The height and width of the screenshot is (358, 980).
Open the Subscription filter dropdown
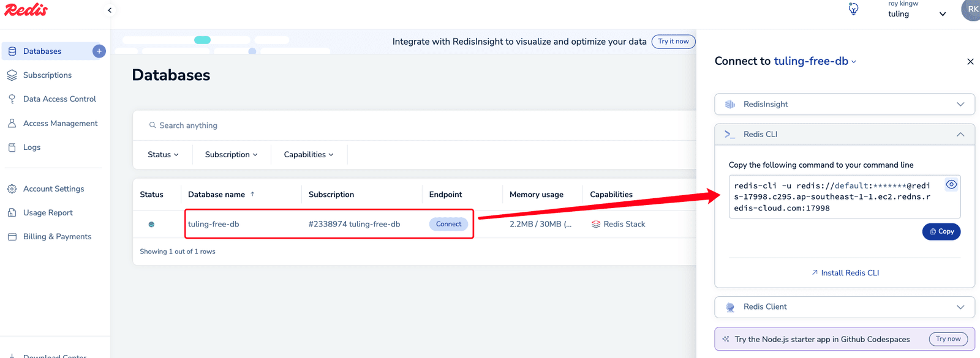tap(231, 155)
